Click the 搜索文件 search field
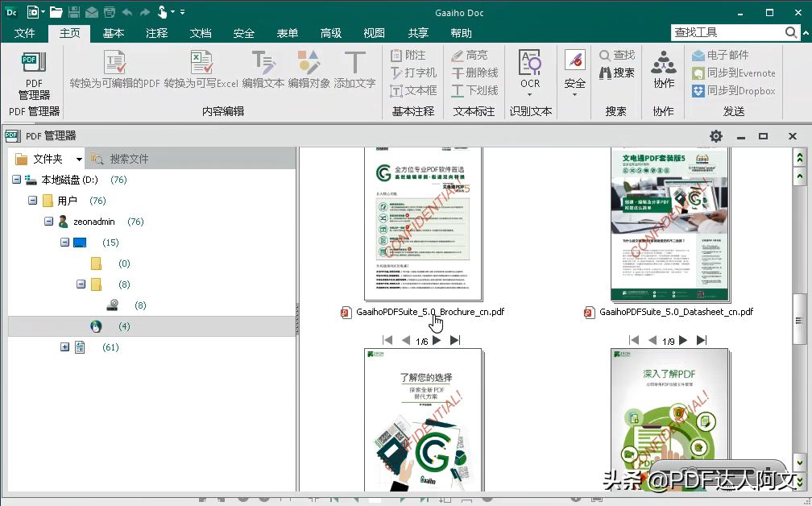This screenshot has height=506, width=812. click(x=193, y=159)
